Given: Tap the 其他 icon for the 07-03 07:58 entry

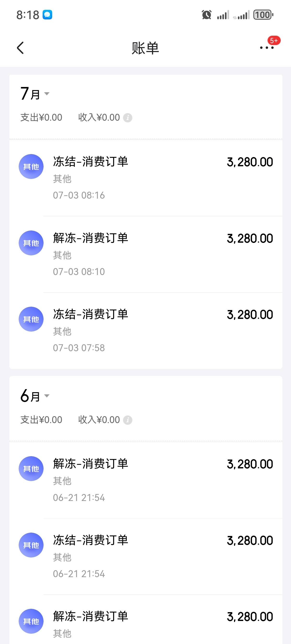Looking at the screenshot, I should tap(31, 319).
